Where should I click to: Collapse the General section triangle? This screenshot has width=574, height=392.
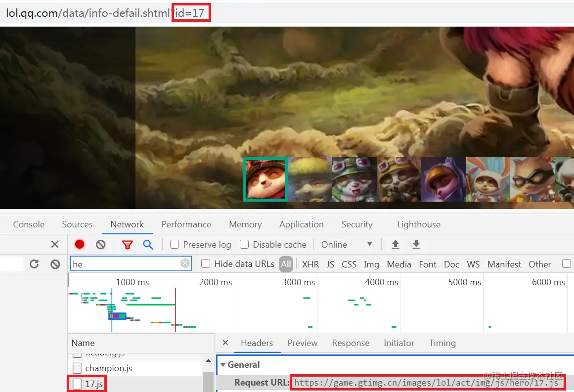coord(223,364)
